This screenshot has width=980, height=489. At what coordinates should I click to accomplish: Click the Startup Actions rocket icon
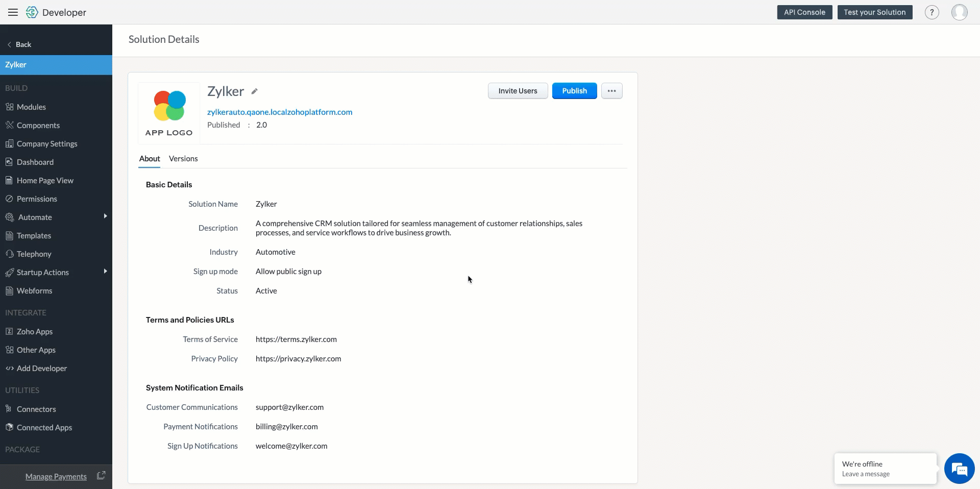pos(9,272)
